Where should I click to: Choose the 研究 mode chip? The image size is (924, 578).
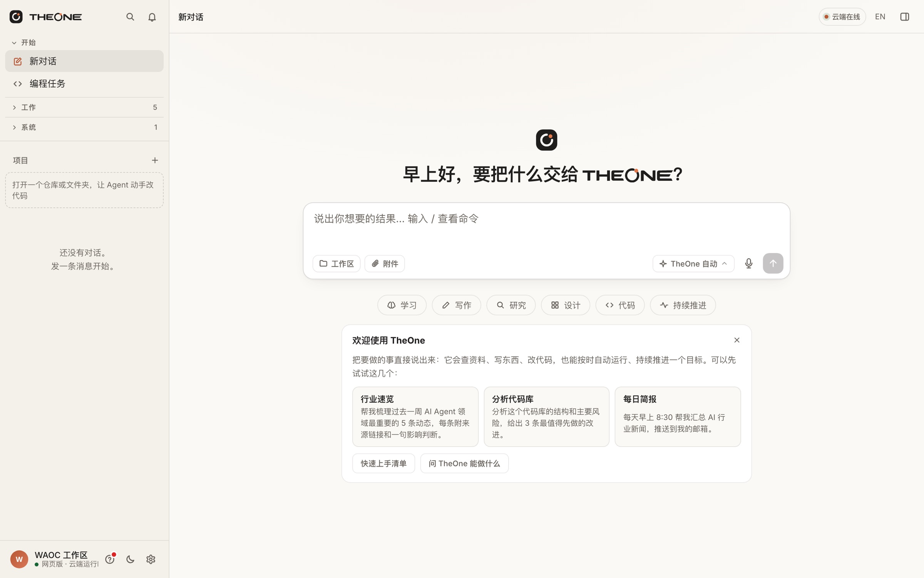click(x=511, y=305)
